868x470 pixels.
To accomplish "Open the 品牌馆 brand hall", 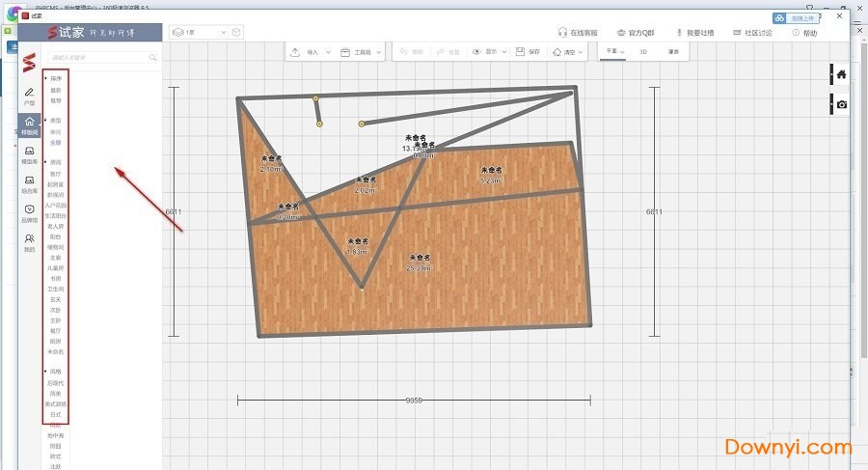I will (x=30, y=212).
